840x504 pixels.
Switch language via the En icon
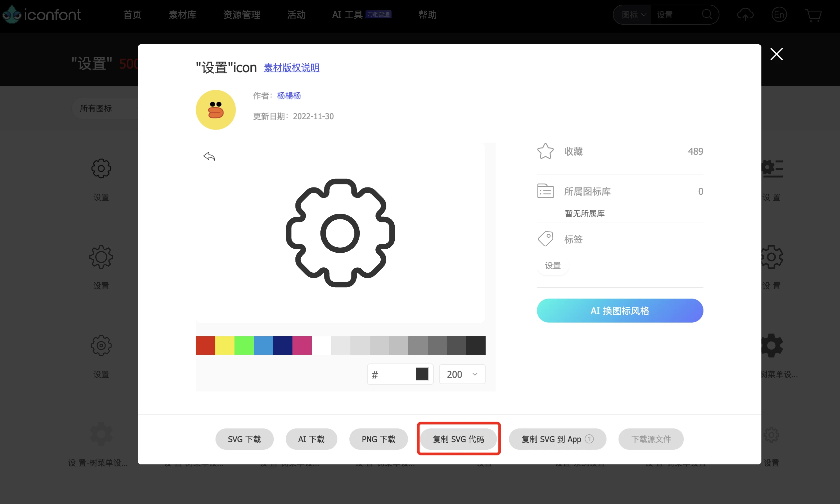click(779, 15)
